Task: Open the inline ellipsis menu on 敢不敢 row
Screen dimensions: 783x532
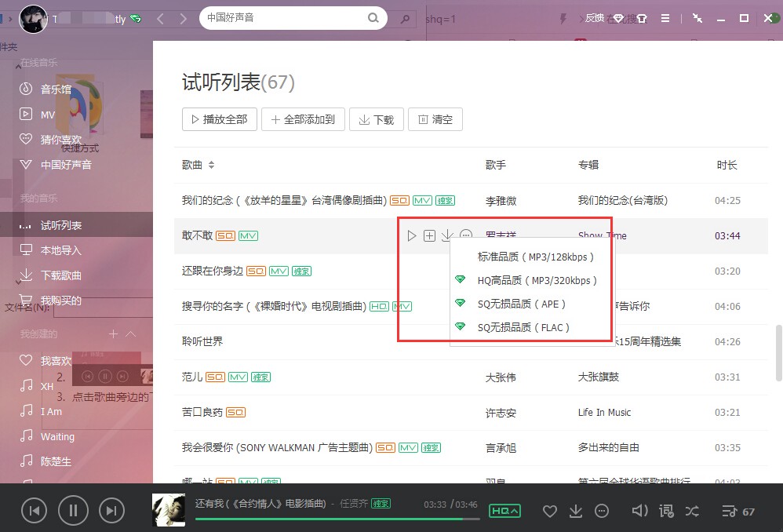Action: (x=466, y=235)
